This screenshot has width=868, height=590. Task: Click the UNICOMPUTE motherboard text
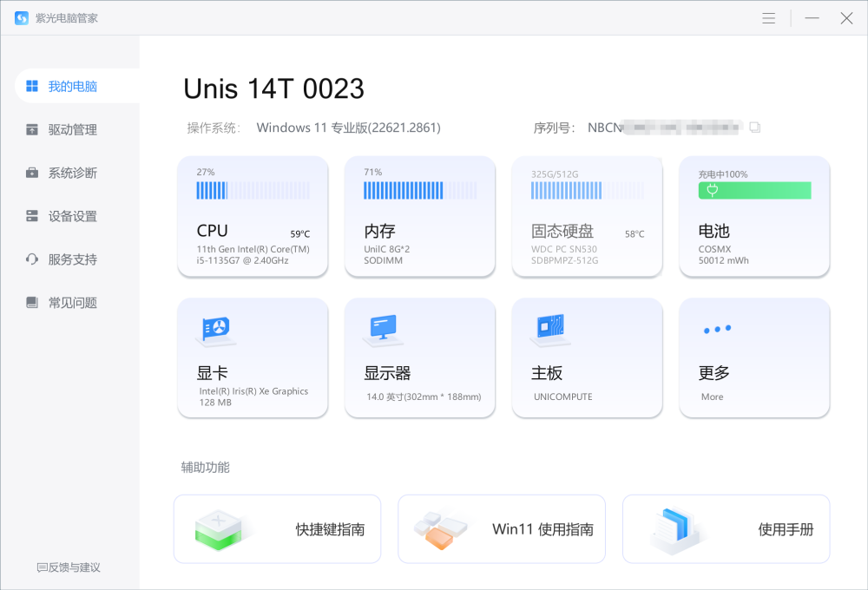[x=563, y=397]
